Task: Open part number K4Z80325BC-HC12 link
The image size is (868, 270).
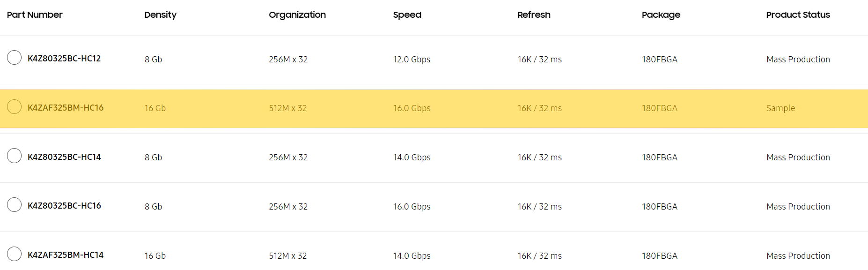Action: [64, 59]
